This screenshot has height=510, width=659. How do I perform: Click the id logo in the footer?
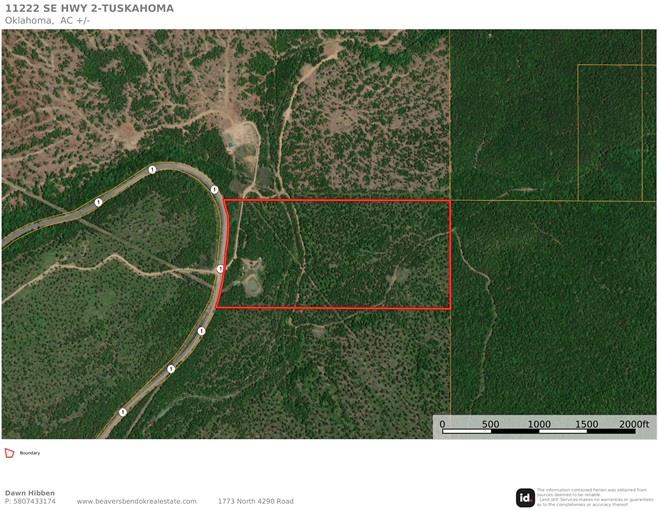click(x=525, y=497)
